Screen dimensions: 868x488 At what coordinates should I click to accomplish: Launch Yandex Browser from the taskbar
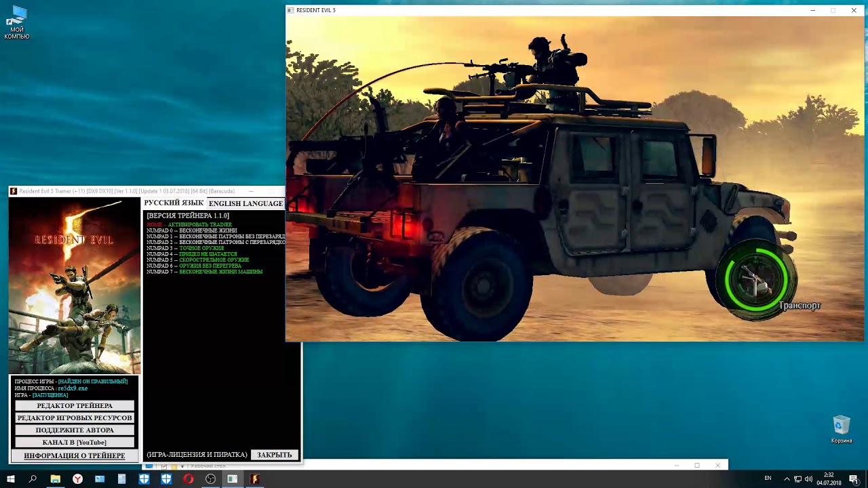coord(78,479)
